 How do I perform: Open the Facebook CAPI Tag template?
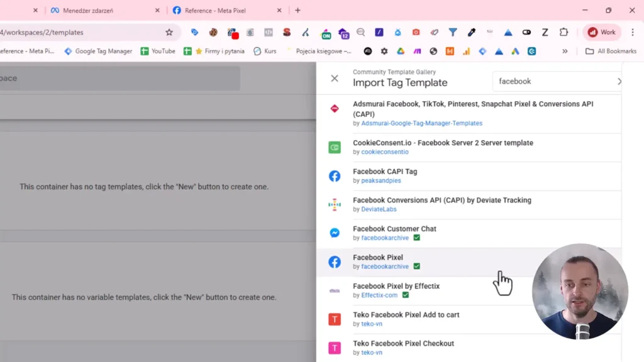(469, 176)
